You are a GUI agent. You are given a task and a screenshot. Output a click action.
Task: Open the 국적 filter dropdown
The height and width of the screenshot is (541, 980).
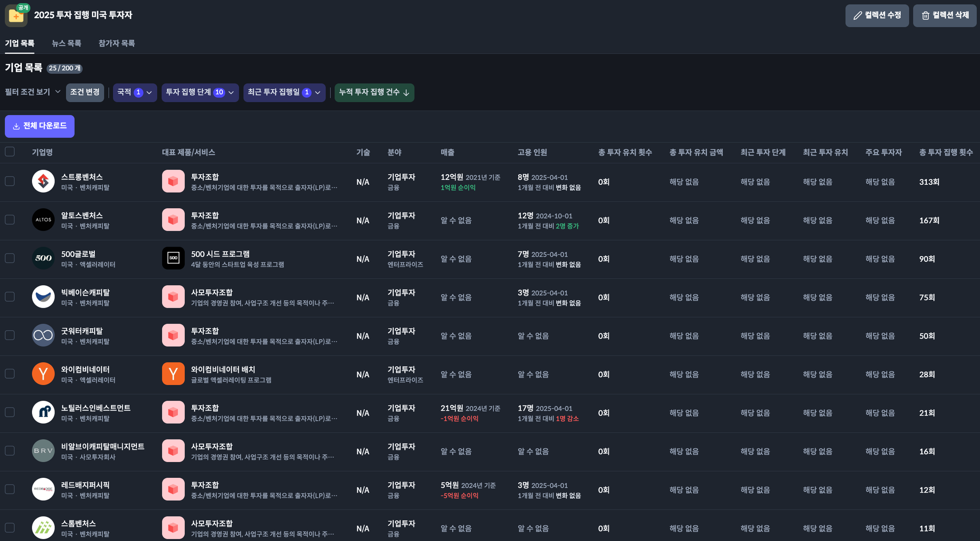(x=135, y=92)
